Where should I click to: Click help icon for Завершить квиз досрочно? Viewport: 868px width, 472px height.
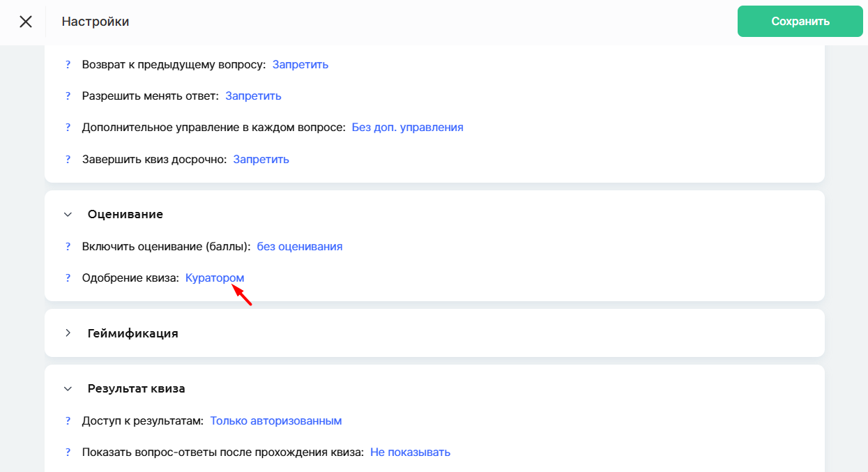pyautogui.click(x=68, y=160)
